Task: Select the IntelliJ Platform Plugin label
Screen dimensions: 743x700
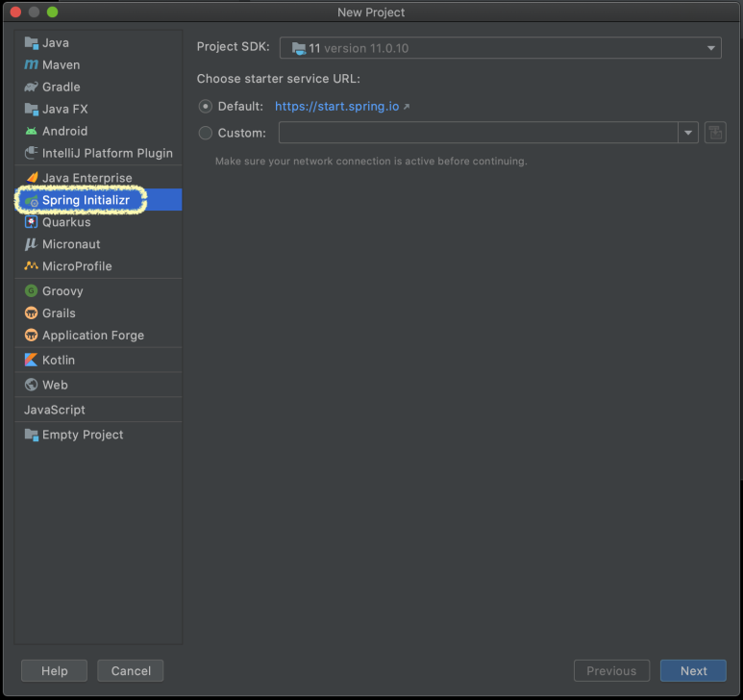Action: pyautogui.click(x=108, y=153)
